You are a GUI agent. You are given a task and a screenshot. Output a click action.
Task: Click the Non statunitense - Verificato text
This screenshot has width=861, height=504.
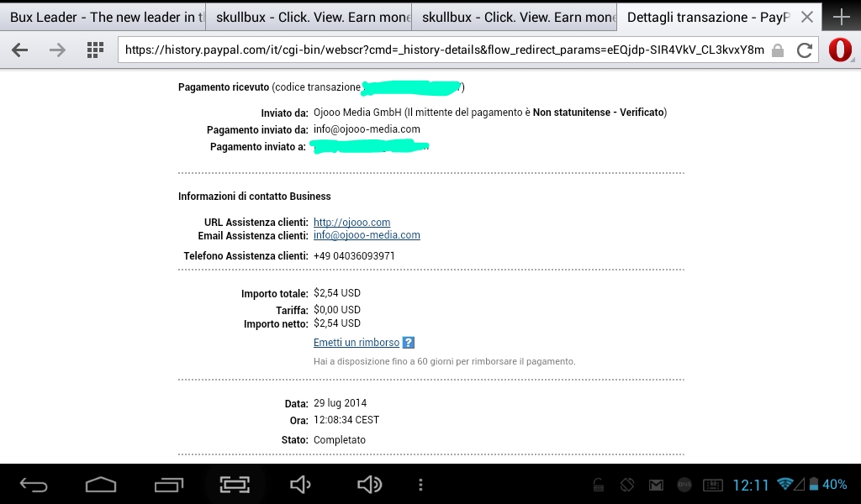coord(599,113)
